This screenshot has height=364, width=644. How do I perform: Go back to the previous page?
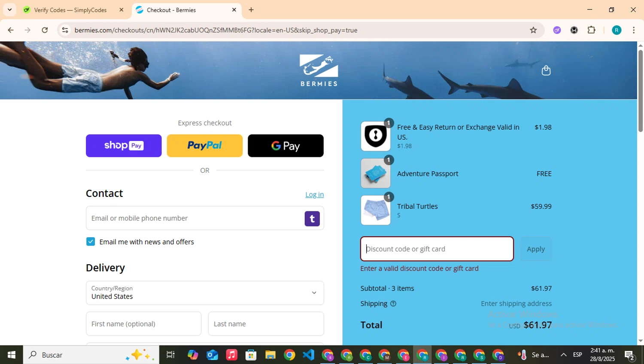[11, 30]
